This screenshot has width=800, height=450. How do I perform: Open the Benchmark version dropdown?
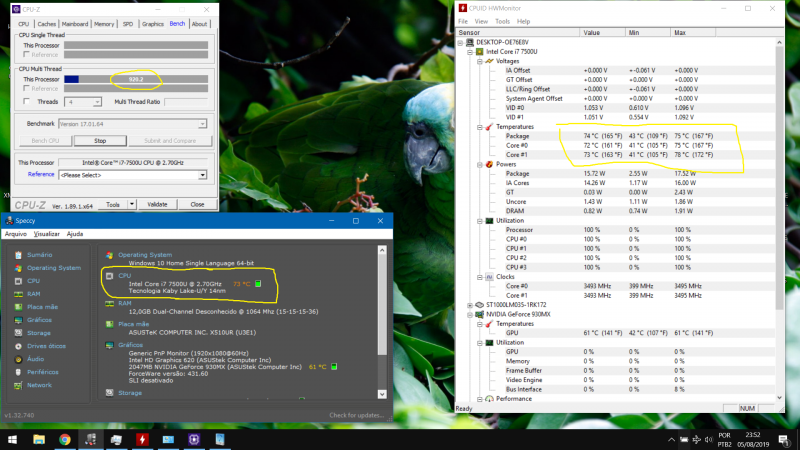(x=202, y=124)
